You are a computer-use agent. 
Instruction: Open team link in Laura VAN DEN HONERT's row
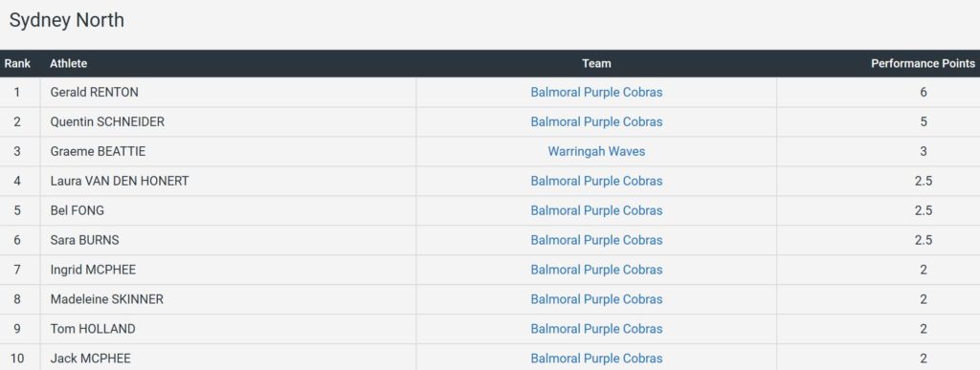pyautogui.click(x=596, y=181)
